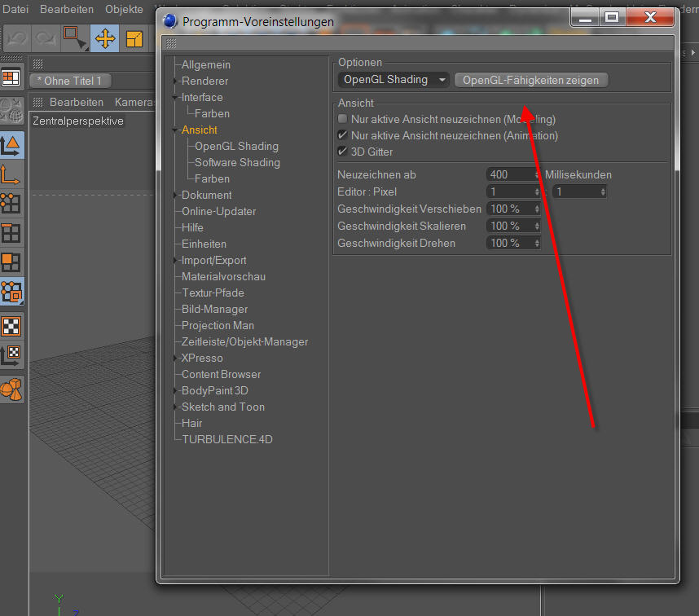
Task: Expand the Dokument tree entry
Action: 174,195
